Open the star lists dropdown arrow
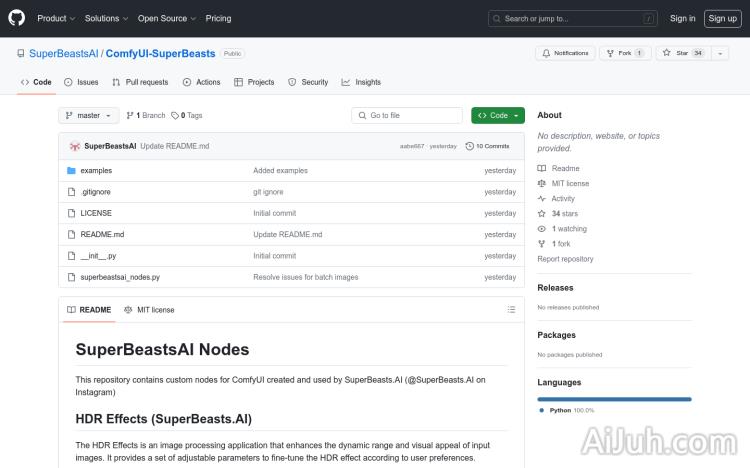750x468 pixels. point(721,53)
